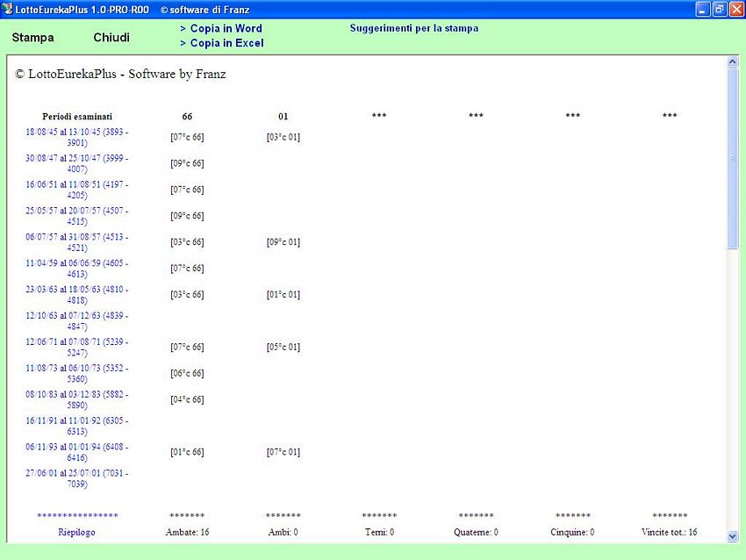
Task: Select period 06/11/93 al 01/01/94
Action: 77,452
